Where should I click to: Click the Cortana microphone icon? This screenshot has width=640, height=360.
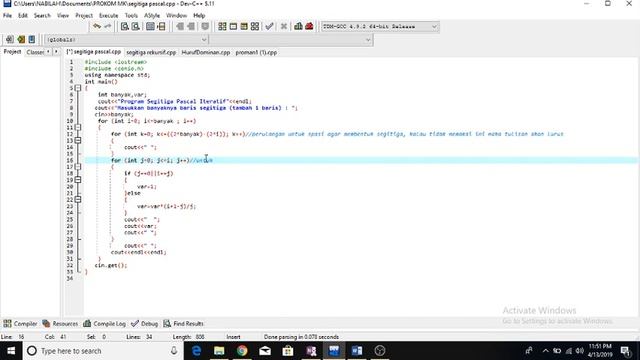174,351
